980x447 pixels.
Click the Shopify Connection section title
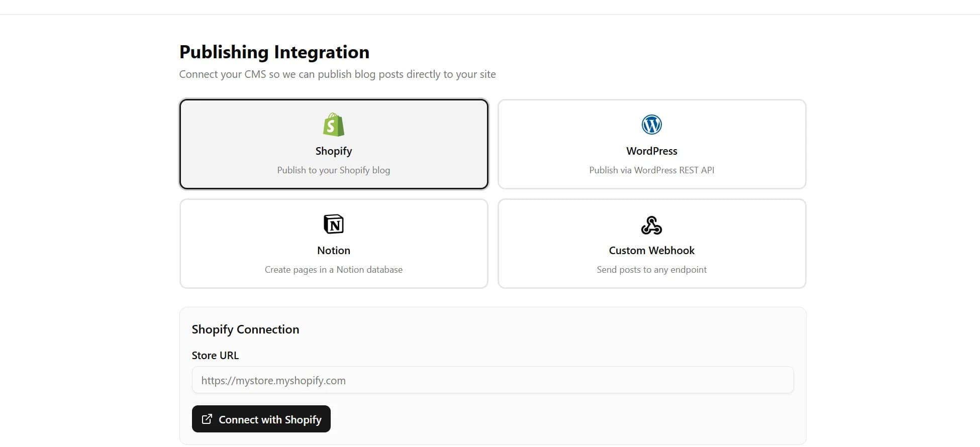[245, 329]
